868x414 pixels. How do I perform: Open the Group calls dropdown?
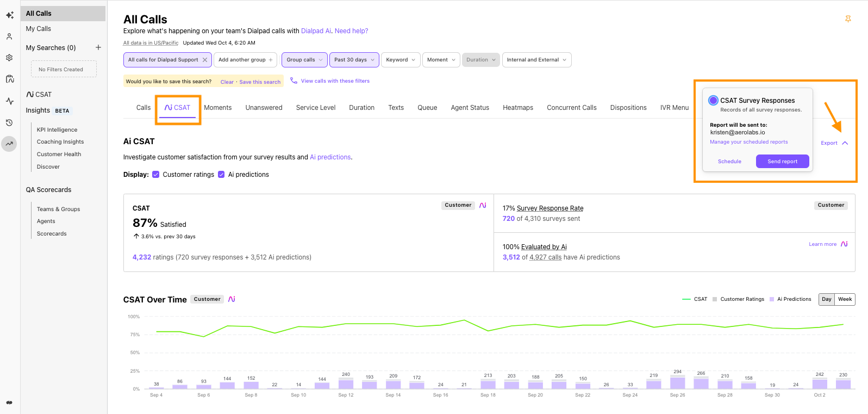coord(304,60)
